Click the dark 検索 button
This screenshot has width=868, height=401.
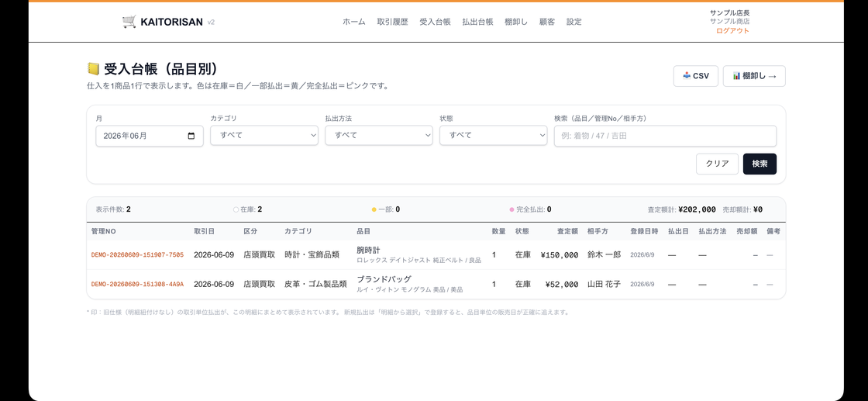point(759,164)
